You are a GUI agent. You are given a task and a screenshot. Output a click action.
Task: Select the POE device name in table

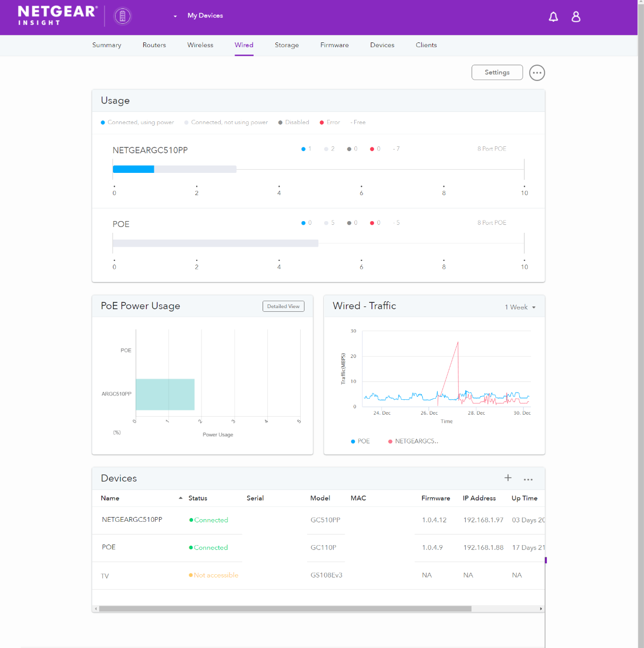pyautogui.click(x=109, y=547)
